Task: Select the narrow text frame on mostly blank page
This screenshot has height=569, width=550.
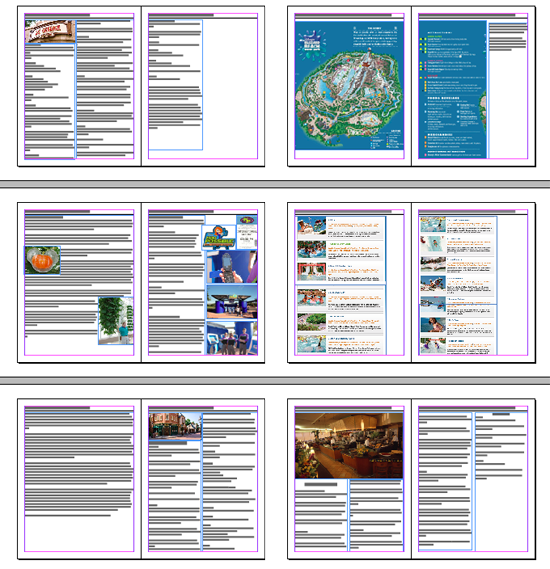Action: tap(176, 85)
